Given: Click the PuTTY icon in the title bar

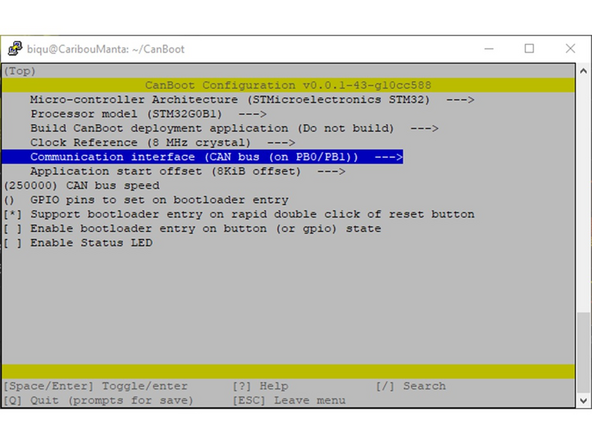Looking at the screenshot, I should coord(15,49).
